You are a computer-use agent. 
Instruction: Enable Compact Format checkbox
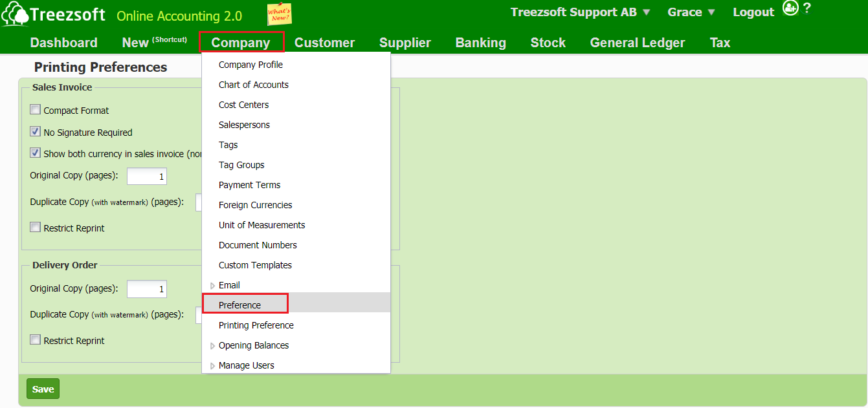36,110
